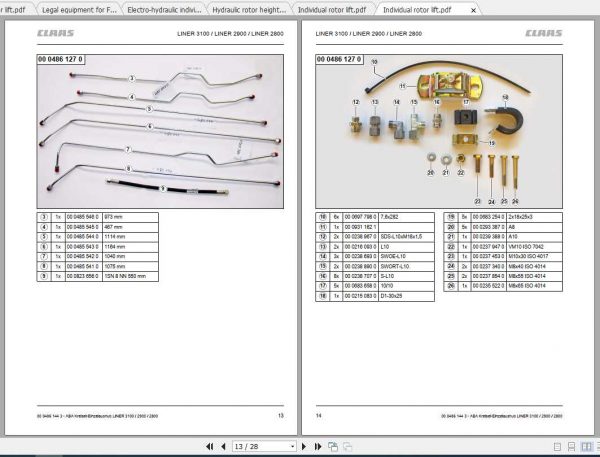Click the 2x18x25x3 cell in row 19
Viewport: 600px width, 457px height.
(x=535, y=217)
